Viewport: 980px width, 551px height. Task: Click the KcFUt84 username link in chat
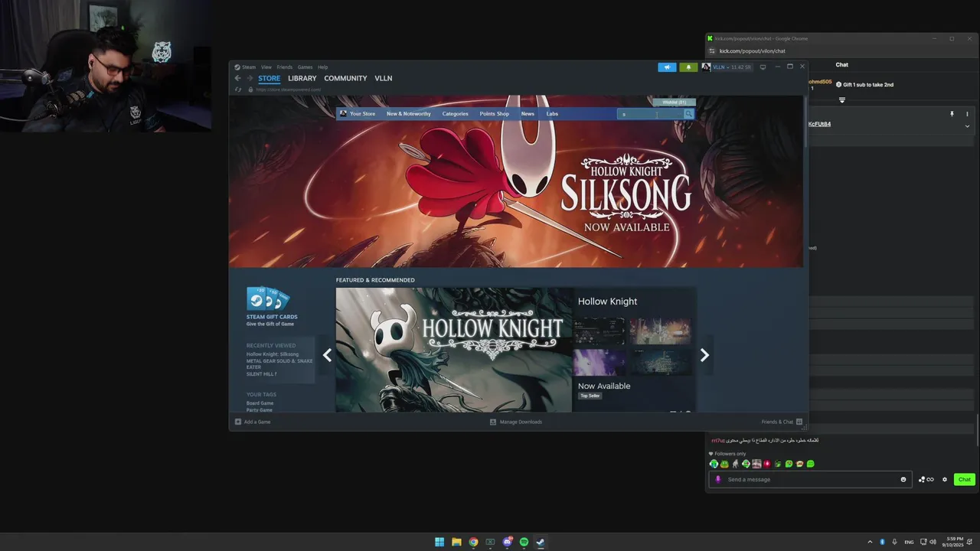coord(819,124)
